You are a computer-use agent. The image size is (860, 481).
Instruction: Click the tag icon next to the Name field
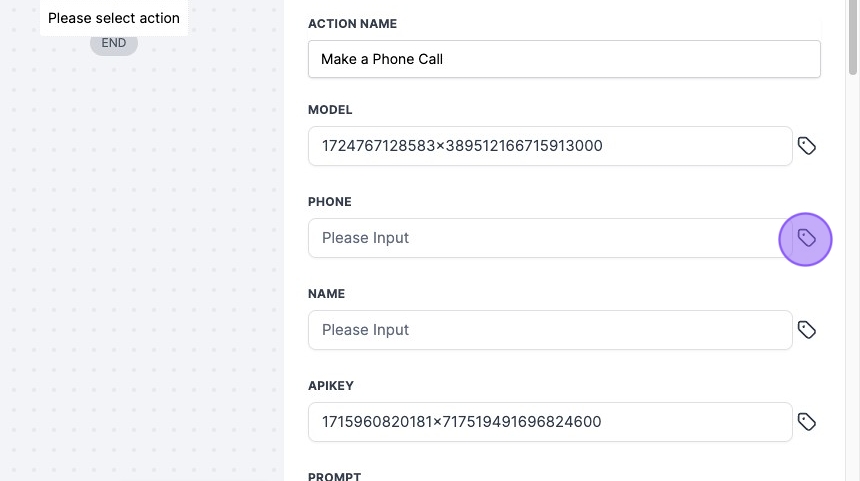[807, 330]
